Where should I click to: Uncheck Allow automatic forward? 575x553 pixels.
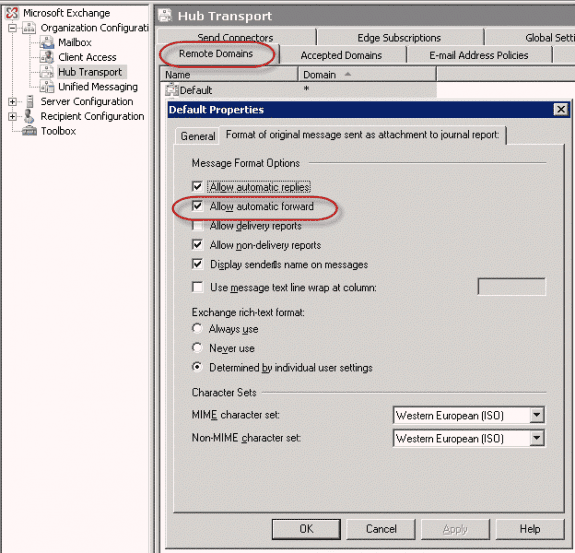click(x=197, y=206)
